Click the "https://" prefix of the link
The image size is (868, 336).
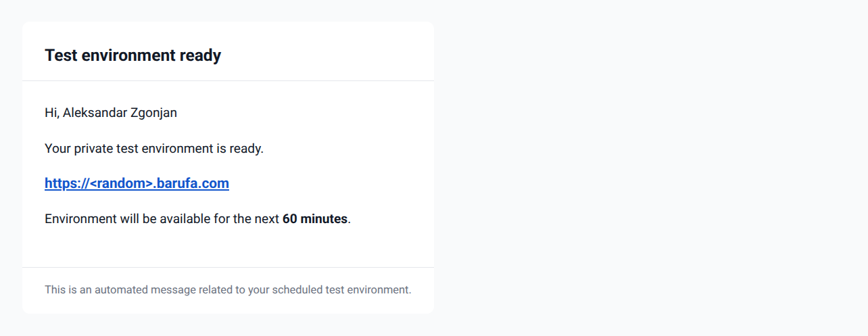(x=66, y=183)
